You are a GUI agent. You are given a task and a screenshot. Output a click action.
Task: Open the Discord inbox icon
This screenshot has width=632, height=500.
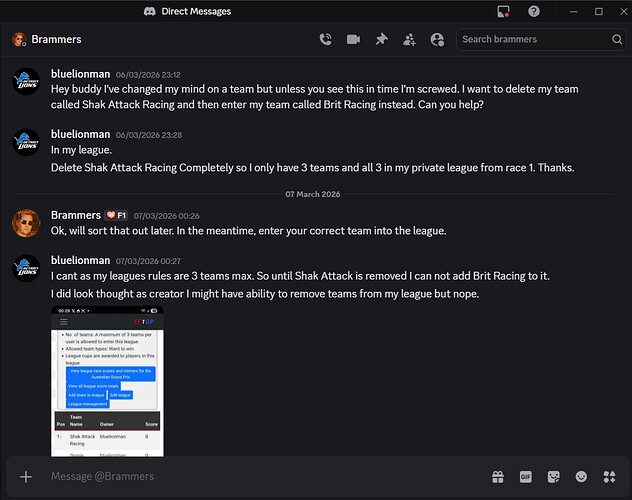504,12
